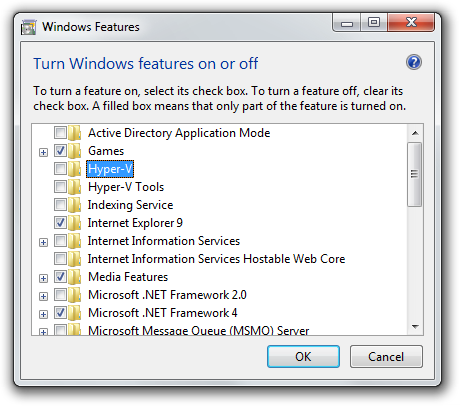460x406 pixels.
Task: Check Internet Information Services Hostable Web Core checkbox
Action: 60,259
